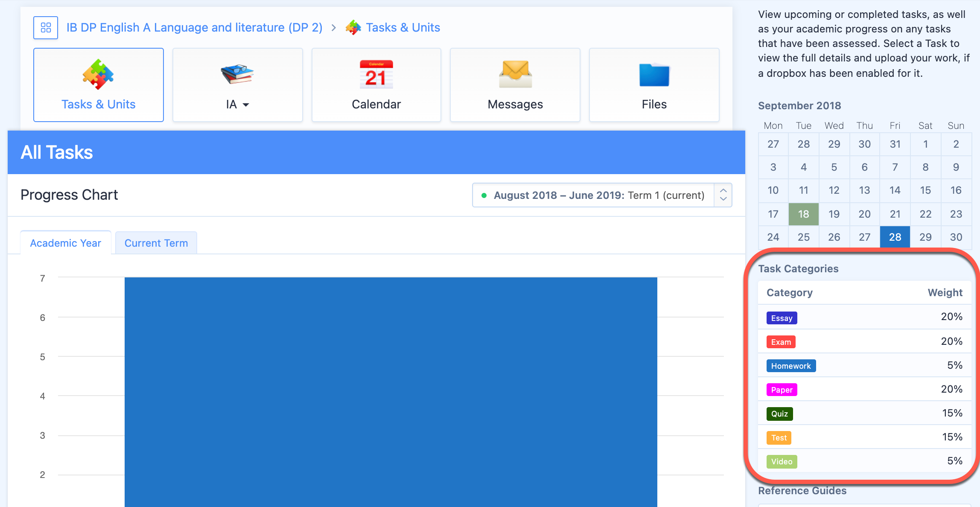Viewport: 980px width, 507px height.
Task: Open the Calendar icon tile
Action: pos(376,74)
